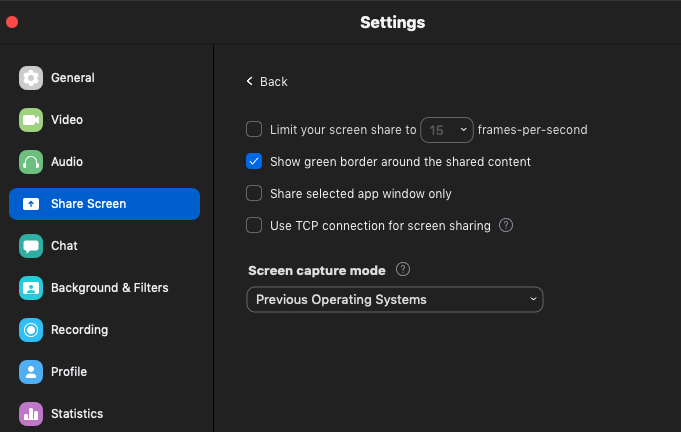Go back using the Back link
The width and height of the screenshot is (681, 432).
(x=267, y=82)
